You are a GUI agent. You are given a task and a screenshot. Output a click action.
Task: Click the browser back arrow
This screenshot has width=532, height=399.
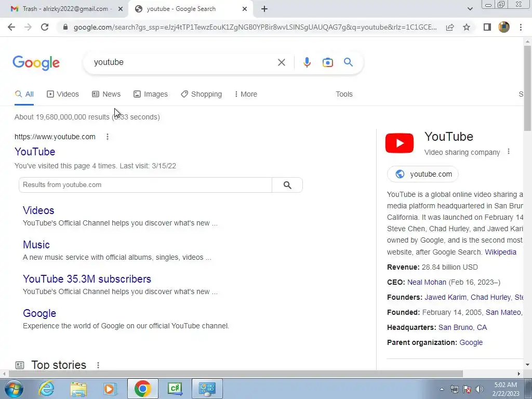[x=11, y=27]
